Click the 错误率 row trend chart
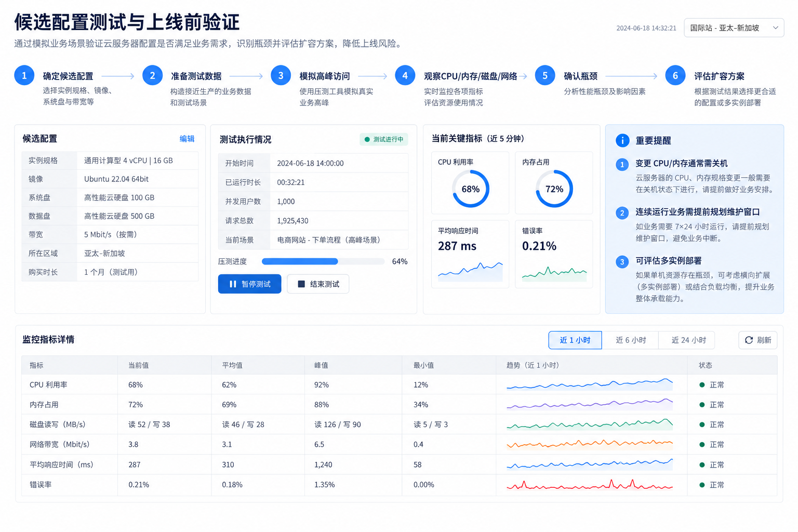 pyautogui.click(x=590, y=485)
